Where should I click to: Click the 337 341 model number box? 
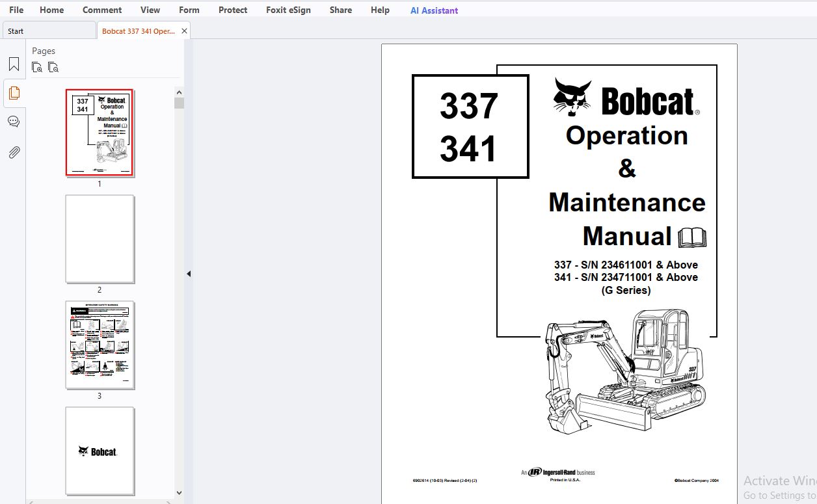470,126
